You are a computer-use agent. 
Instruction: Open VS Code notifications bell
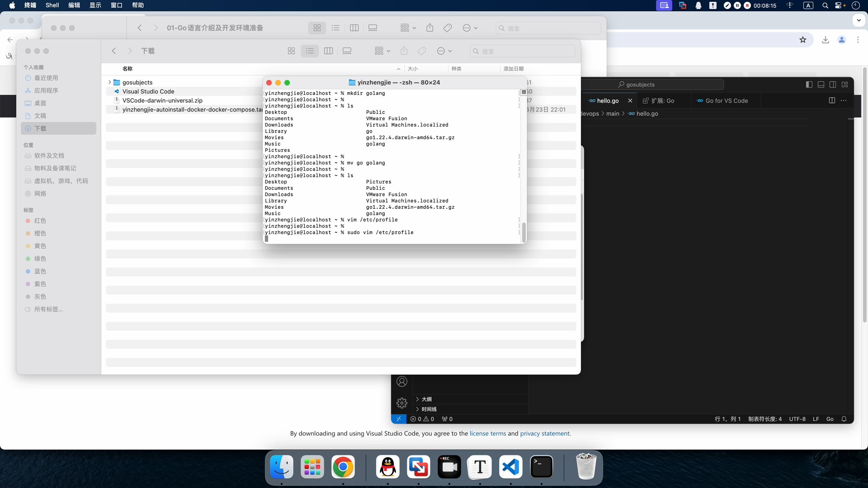pyautogui.click(x=844, y=419)
